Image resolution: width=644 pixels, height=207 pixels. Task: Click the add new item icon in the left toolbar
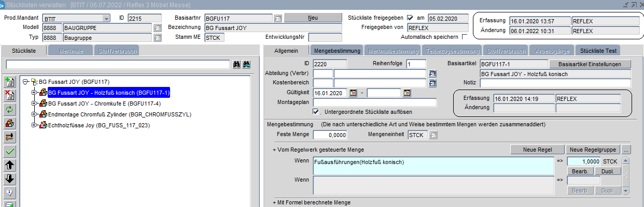9,82
